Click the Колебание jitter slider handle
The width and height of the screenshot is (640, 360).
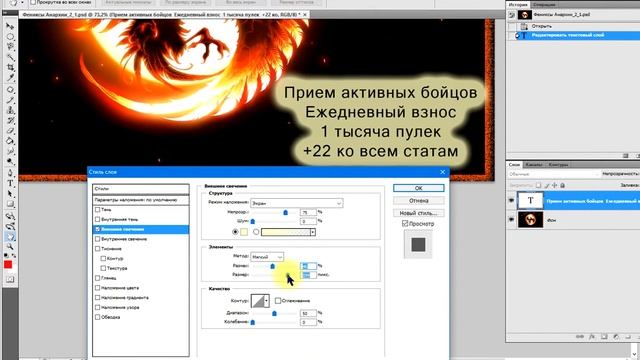pos(253,322)
